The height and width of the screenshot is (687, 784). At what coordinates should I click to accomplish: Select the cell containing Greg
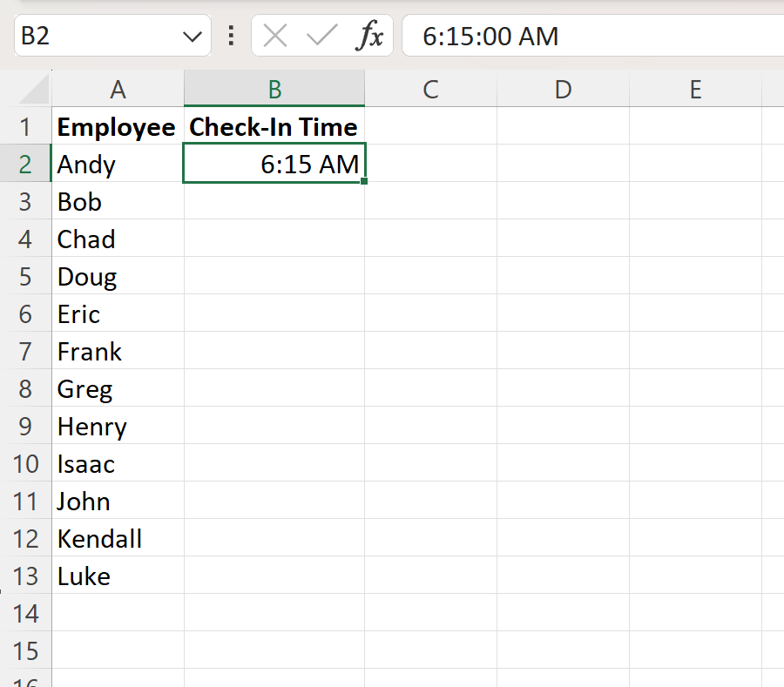pos(118,388)
